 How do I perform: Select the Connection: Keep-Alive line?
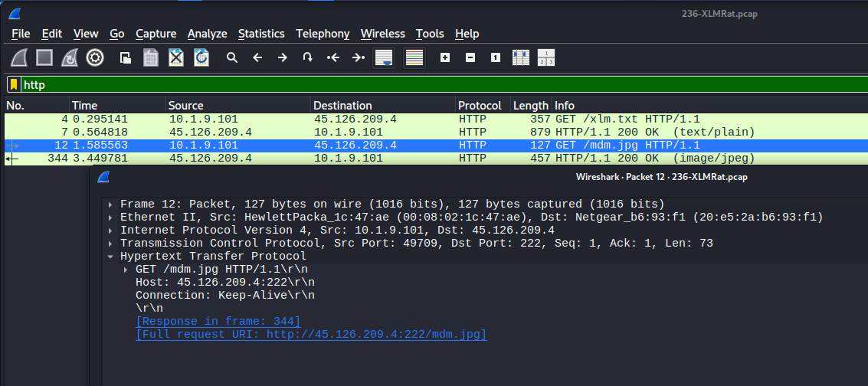coord(225,296)
